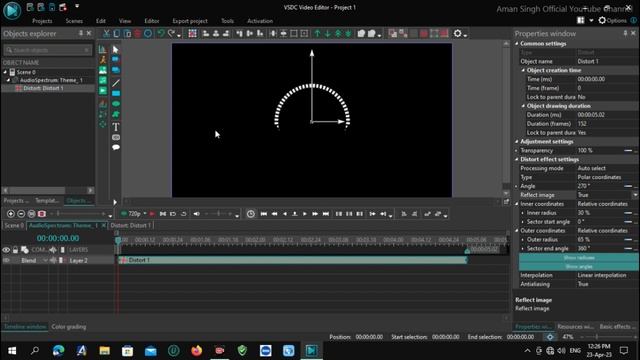Close the AudioSpectrum Theme_1 timeline tab
The height and width of the screenshot is (360, 640).
pyautogui.click(x=103, y=225)
